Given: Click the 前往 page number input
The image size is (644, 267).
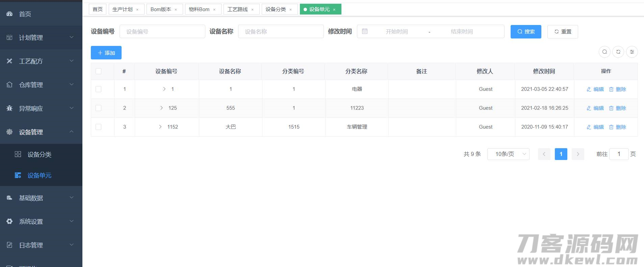Looking at the screenshot, I should tap(619, 154).
